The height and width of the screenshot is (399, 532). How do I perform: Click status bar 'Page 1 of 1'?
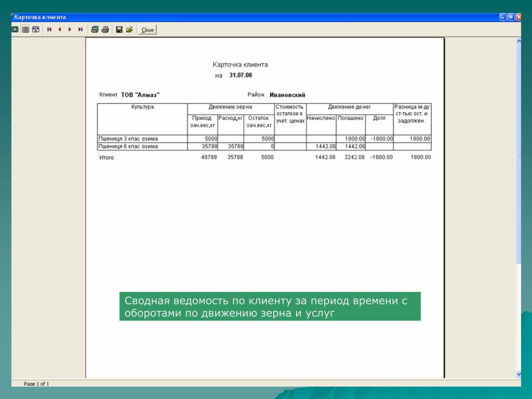(36, 384)
